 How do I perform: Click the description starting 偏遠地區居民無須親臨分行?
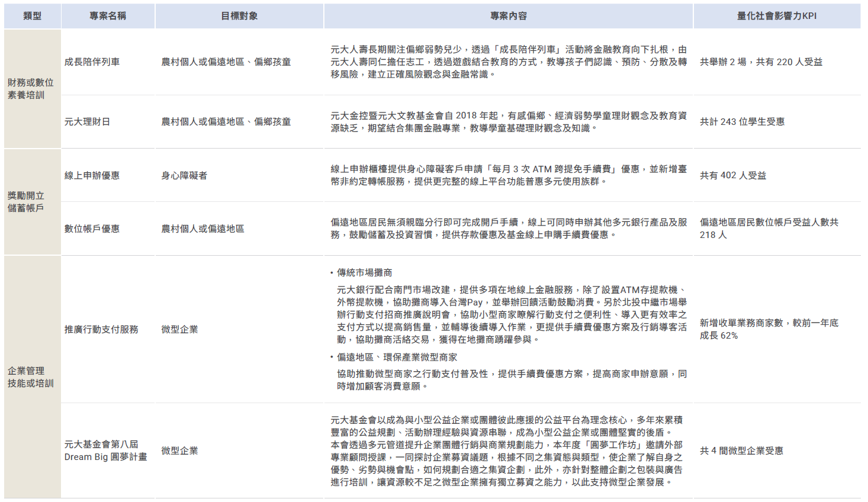(x=509, y=229)
